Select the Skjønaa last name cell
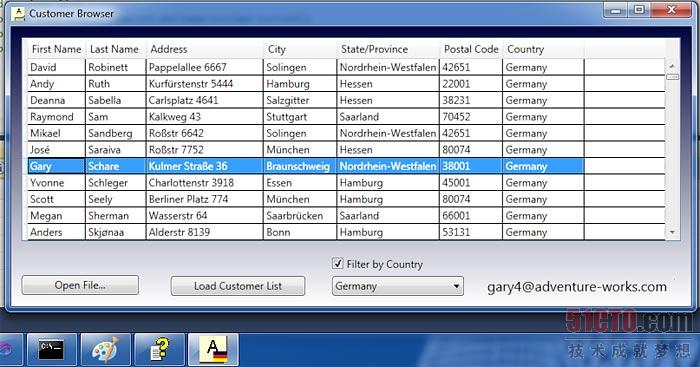This screenshot has height=367, width=700. pos(116,232)
